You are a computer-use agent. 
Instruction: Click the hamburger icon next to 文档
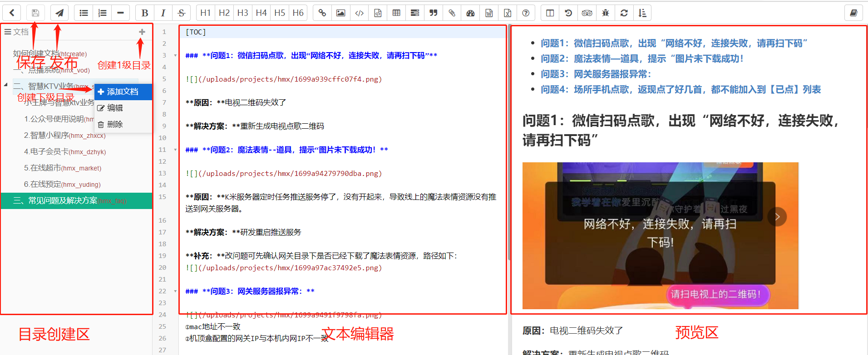pyautogui.click(x=8, y=32)
